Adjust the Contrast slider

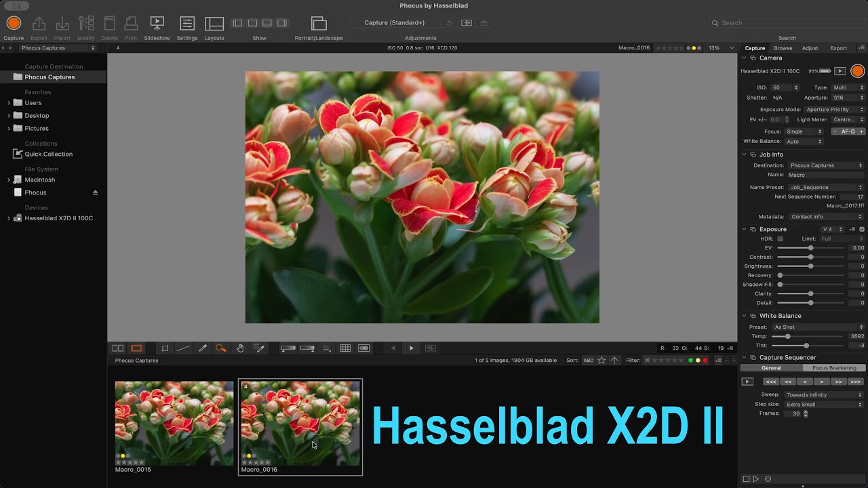[x=810, y=257]
